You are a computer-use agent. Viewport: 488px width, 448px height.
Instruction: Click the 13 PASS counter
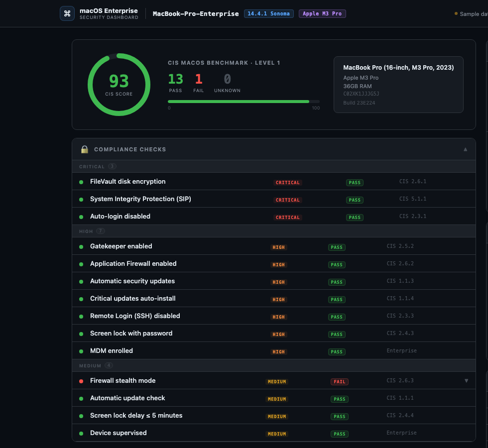[x=175, y=83]
